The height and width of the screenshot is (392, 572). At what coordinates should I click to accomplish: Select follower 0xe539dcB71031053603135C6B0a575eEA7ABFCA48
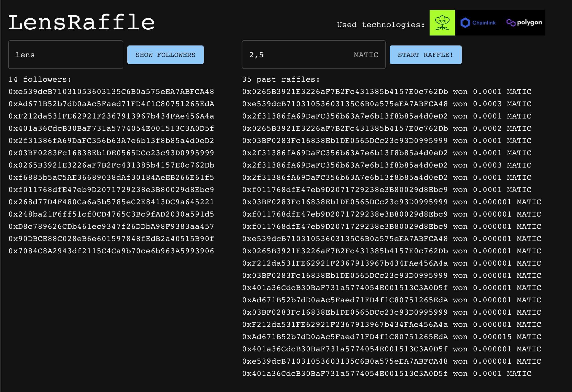click(x=111, y=92)
